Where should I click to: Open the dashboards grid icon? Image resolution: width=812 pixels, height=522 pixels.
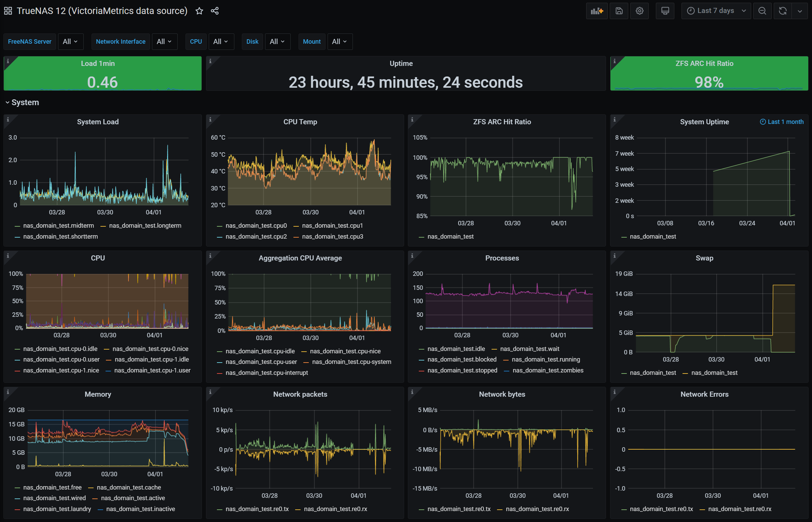[8, 11]
